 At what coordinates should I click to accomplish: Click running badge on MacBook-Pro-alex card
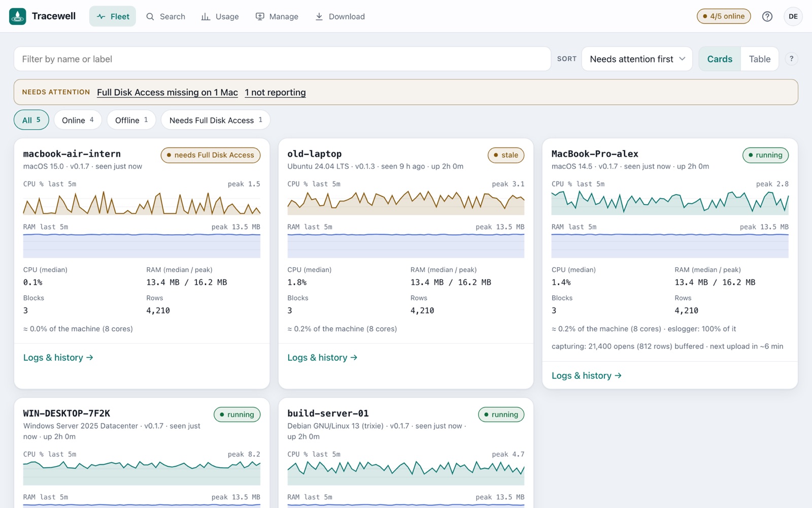coord(765,155)
